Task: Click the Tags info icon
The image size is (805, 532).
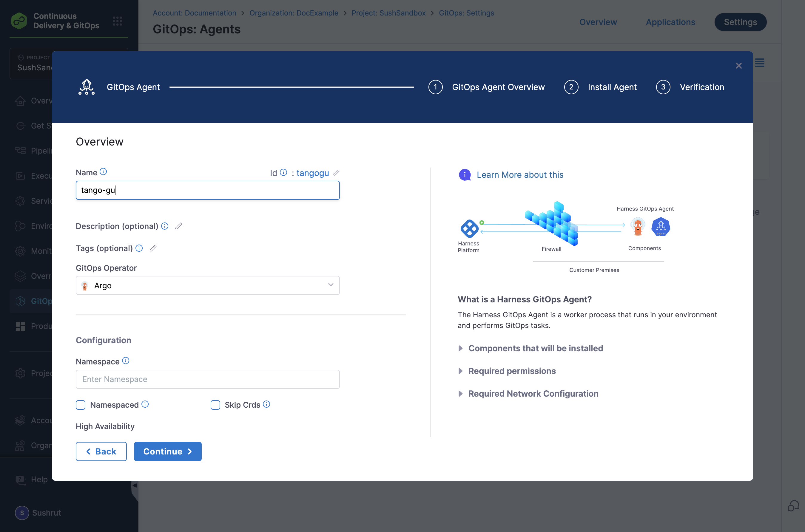Action: tap(139, 248)
